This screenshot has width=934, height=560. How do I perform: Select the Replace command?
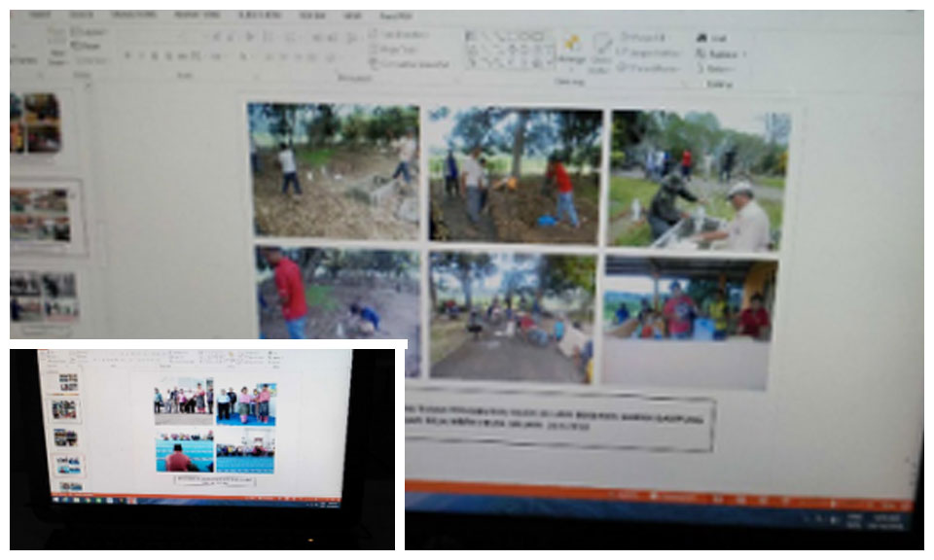tap(719, 53)
